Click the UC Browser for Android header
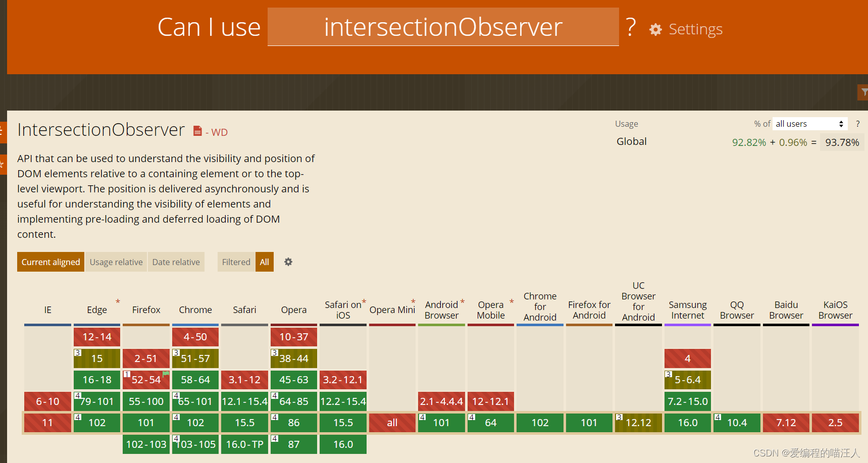This screenshot has height=463, width=868. (x=638, y=301)
